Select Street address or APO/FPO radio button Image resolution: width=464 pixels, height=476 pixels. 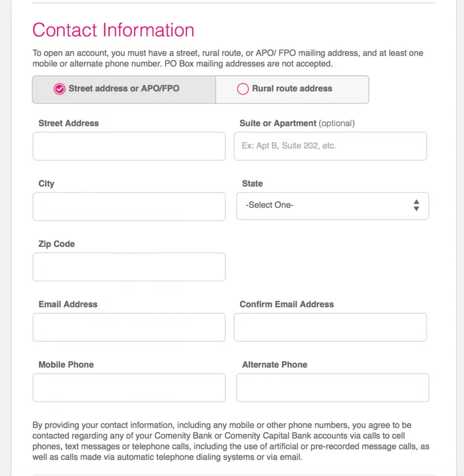(59, 89)
